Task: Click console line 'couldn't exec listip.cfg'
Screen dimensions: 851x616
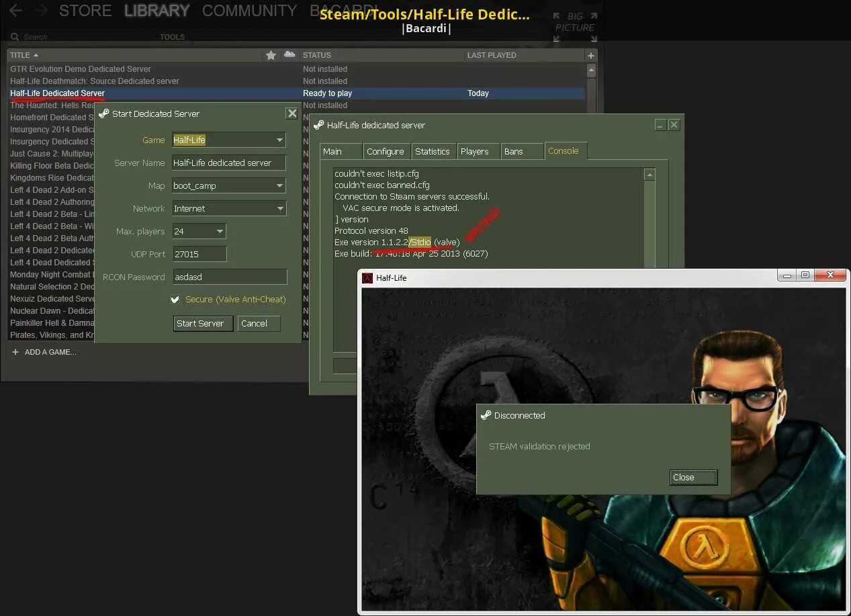Action: click(377, 174)
